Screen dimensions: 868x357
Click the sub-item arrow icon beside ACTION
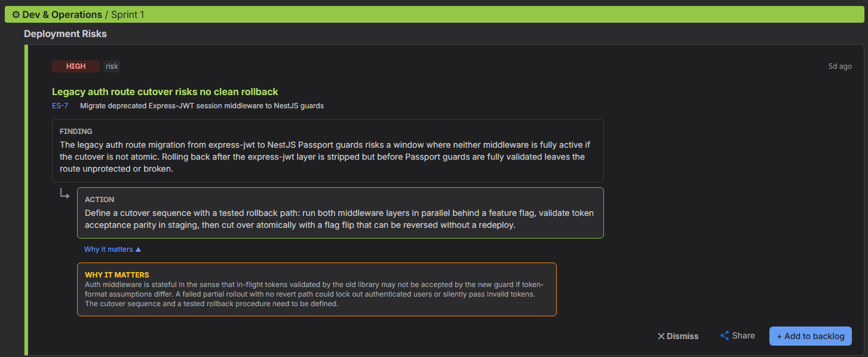click(x=65, y=194)
